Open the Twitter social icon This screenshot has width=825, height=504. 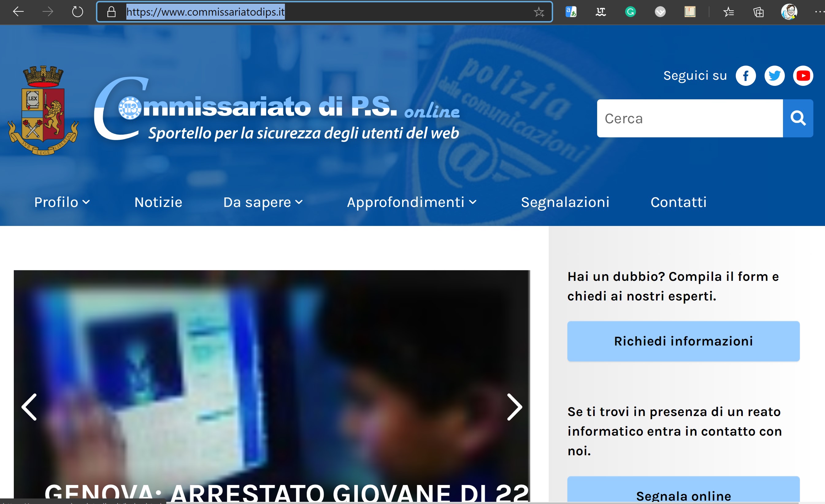tap(774, 76)
